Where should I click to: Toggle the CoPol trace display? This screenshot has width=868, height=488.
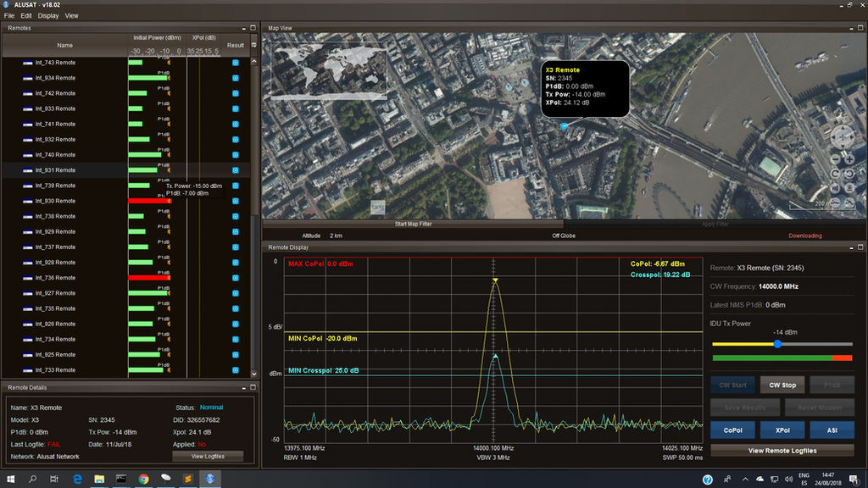tap(733, 430)
